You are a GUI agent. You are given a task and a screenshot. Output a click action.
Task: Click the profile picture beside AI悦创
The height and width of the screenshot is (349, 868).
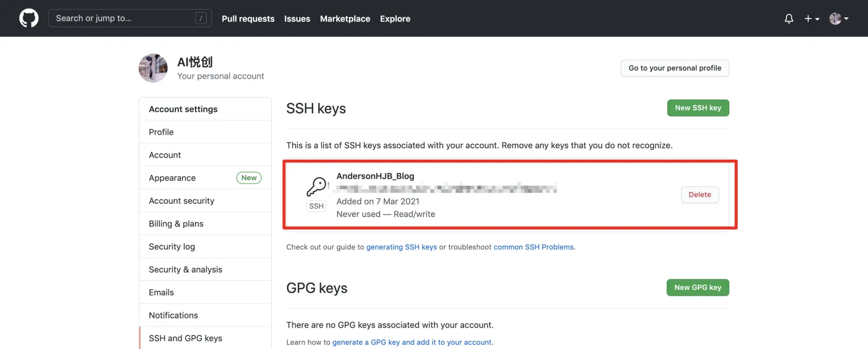tap(153, 68)
